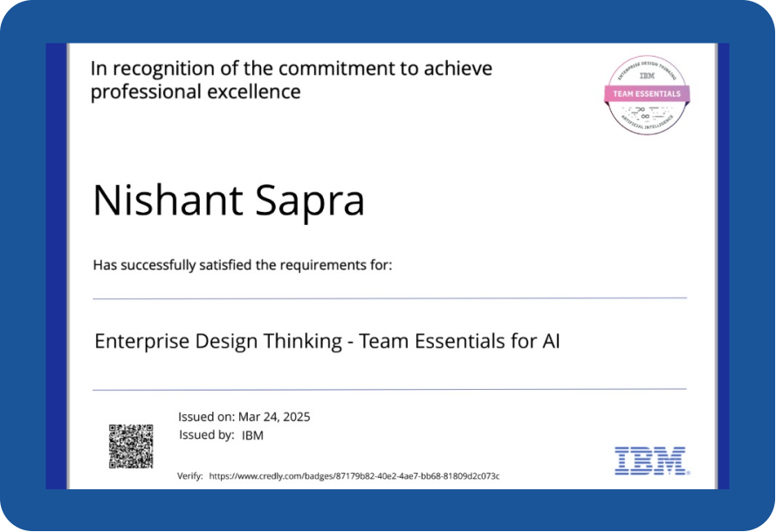This screenshot has height=532, width=776.
Task: Click the registered trademark symbol beside IBM logo
Action: point(688,472)
